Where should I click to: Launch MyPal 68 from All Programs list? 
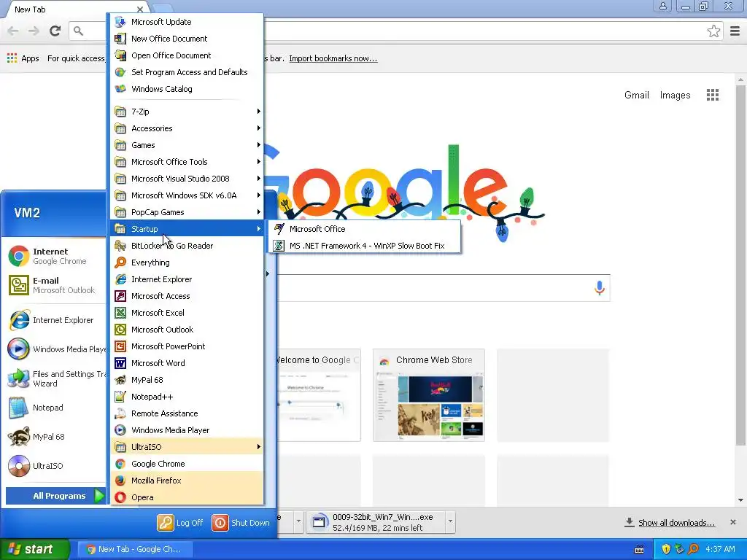pos(187,380)
